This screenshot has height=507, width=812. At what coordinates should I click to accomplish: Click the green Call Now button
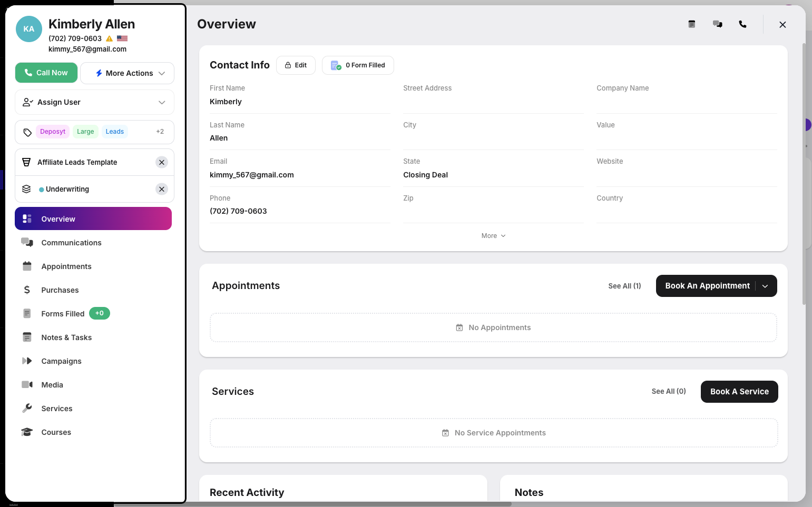(46, 73)
